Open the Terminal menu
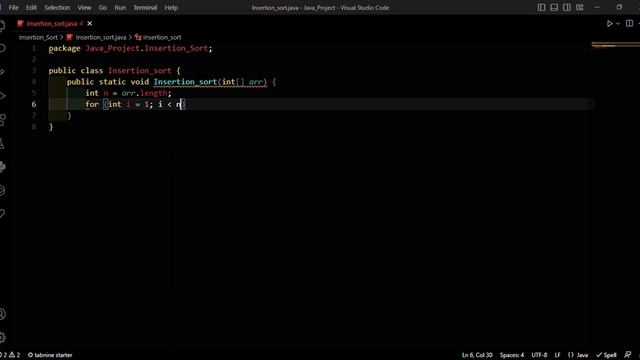The width and height of the screenshot is (640, 360). [x=145, y=7]
